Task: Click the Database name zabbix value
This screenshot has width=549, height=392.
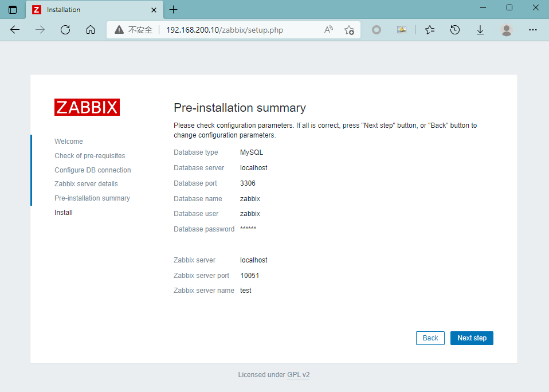Action: point(250,198)
